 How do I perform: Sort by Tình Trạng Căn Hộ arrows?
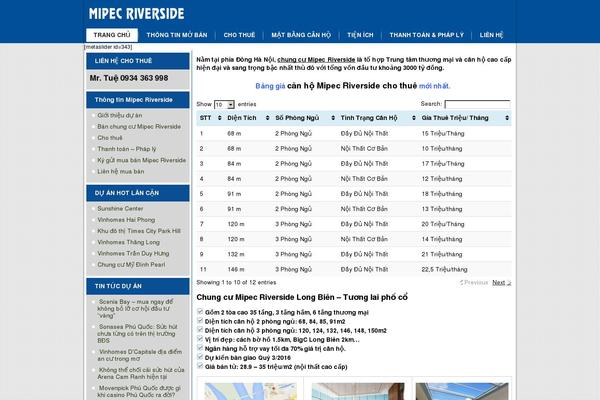click(x=414, y=118)
